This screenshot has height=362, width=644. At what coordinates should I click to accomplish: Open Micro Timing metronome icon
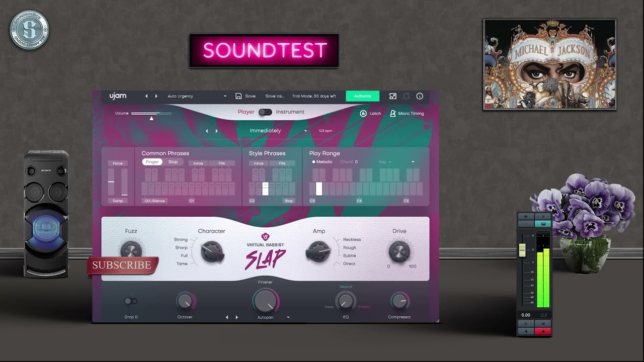point(393,114)
